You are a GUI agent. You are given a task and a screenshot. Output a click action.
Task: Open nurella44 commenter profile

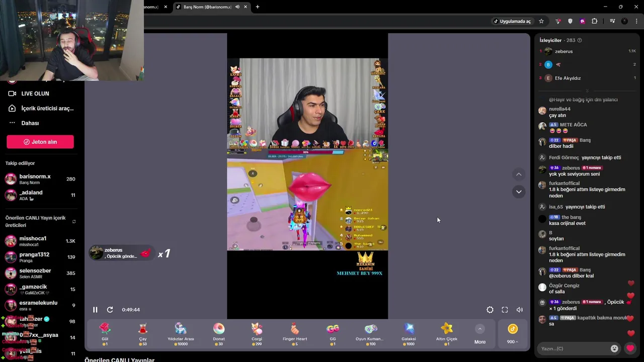(559, 109)
